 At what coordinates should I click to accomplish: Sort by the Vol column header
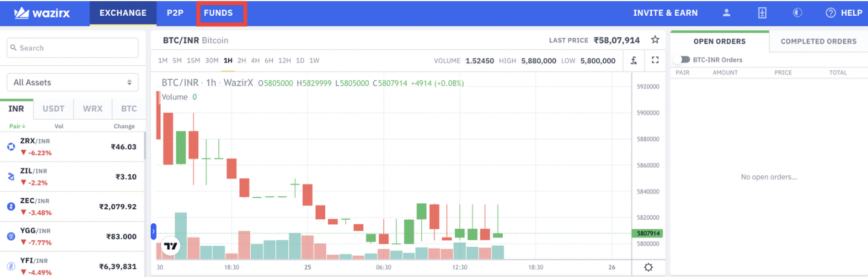tap(59, 126)
